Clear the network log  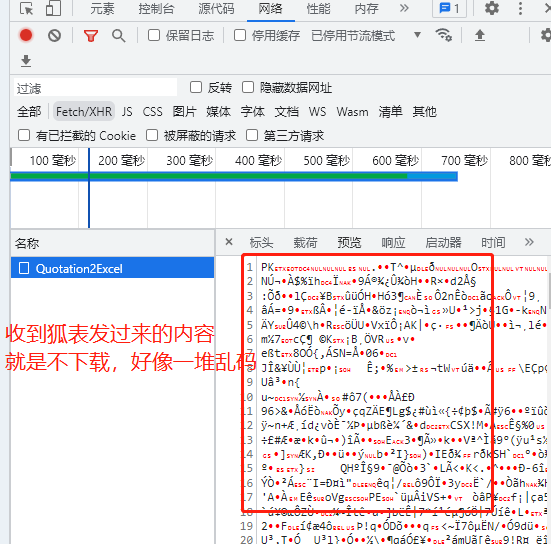pyautogui.click(x=54, y=35)
